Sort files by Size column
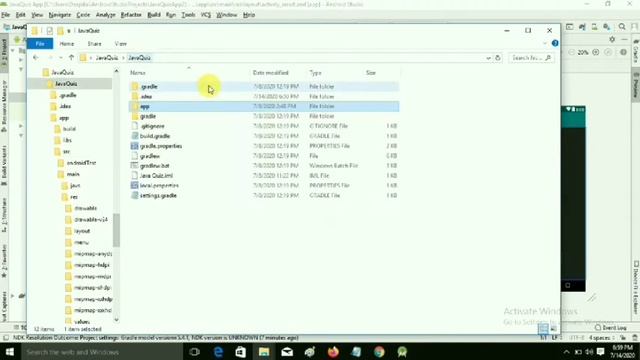Viewport: 640px width, 360px height. [371, 73]
